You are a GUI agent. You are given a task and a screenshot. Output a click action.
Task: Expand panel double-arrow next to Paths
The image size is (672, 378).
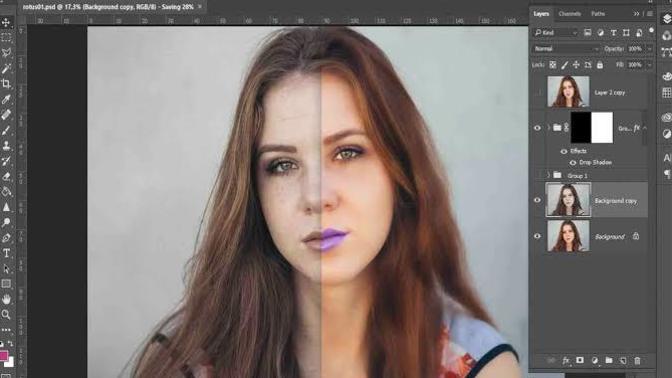click(x=636, y=14)
